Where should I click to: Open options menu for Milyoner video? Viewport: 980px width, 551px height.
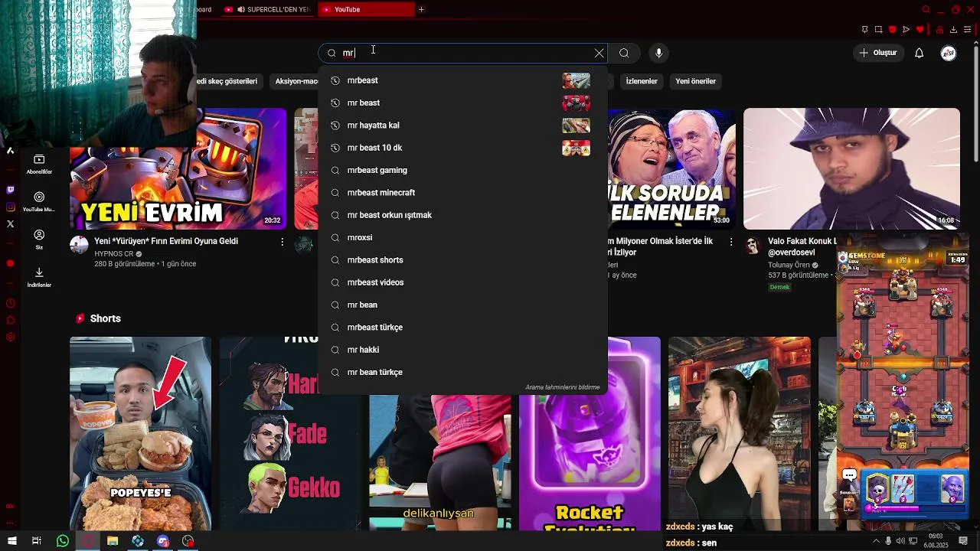pyautogui.click(x=730, y=242)
